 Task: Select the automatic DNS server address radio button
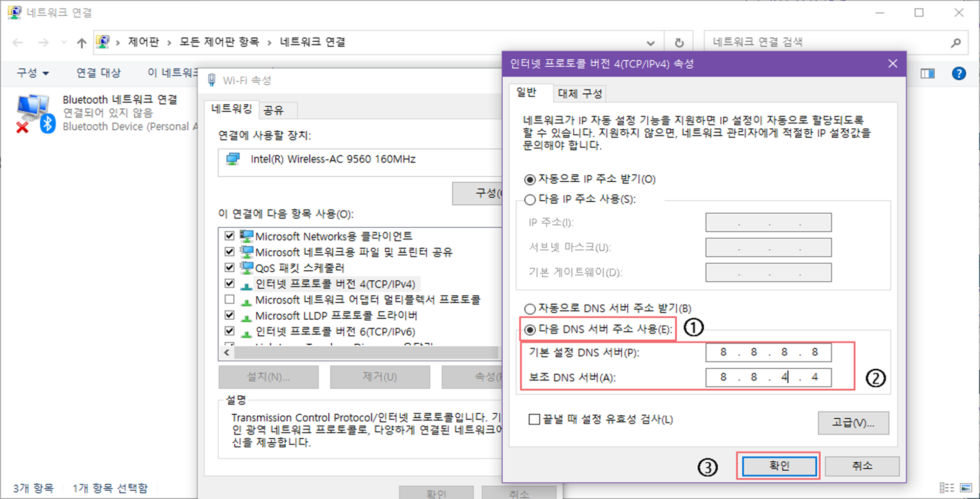pyautogui.click(x=530, y=309)
